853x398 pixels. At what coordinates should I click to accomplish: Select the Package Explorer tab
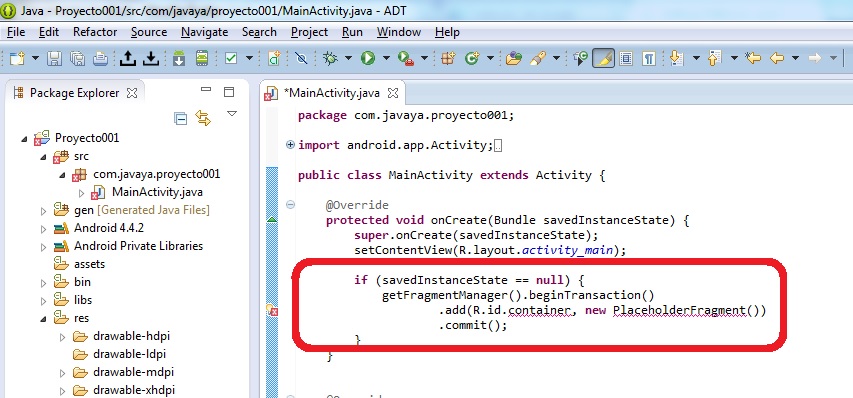coord(74,93)
